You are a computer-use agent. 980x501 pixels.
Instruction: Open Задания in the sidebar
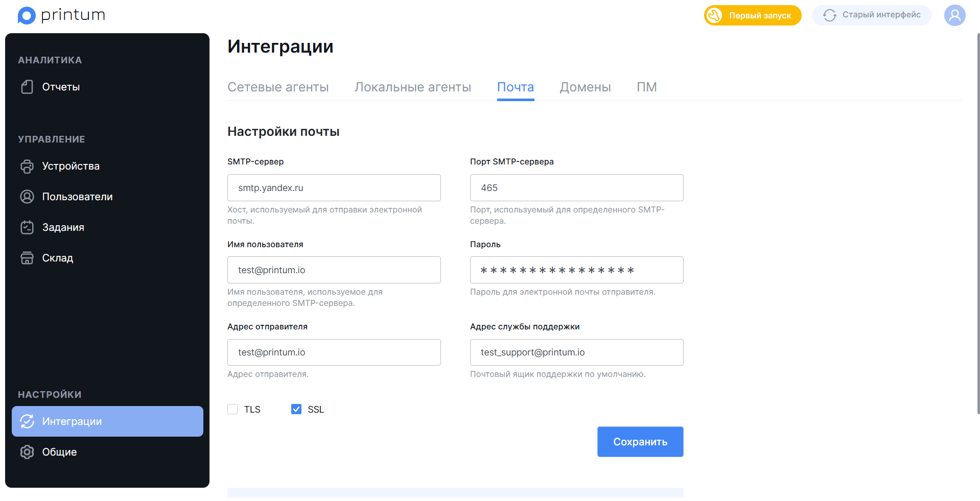[x=107, y=227]
